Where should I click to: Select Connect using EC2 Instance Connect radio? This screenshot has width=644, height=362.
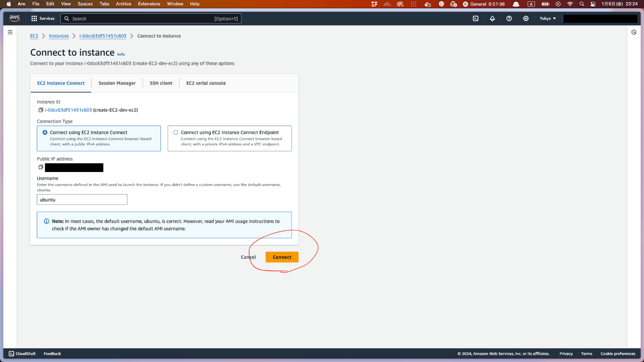45,132
